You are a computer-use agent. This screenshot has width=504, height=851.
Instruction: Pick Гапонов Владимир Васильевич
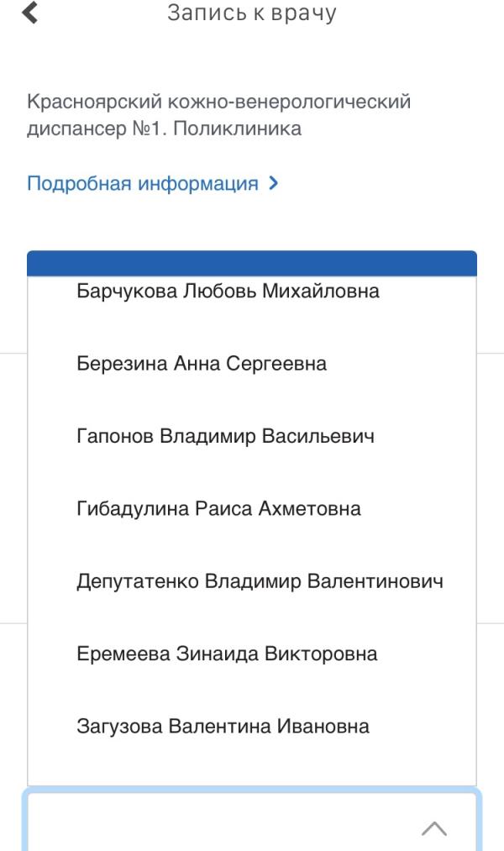(x=252, y=436)
